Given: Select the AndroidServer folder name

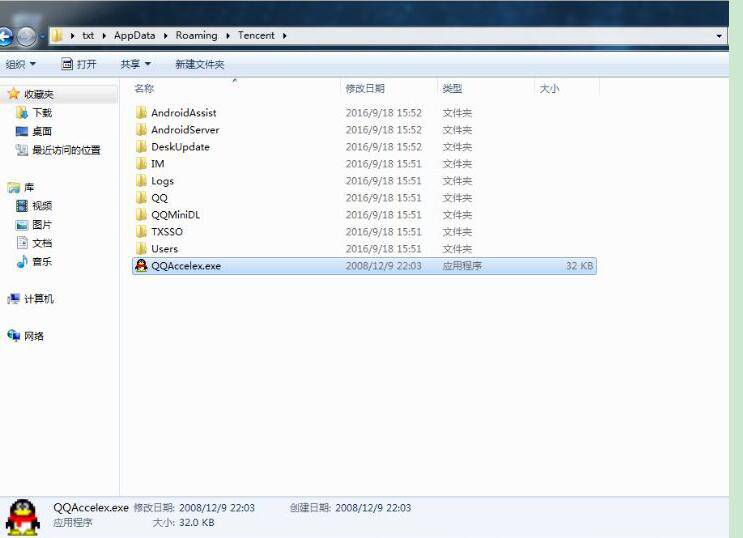Looking at the screenshot, I should 185,130.
